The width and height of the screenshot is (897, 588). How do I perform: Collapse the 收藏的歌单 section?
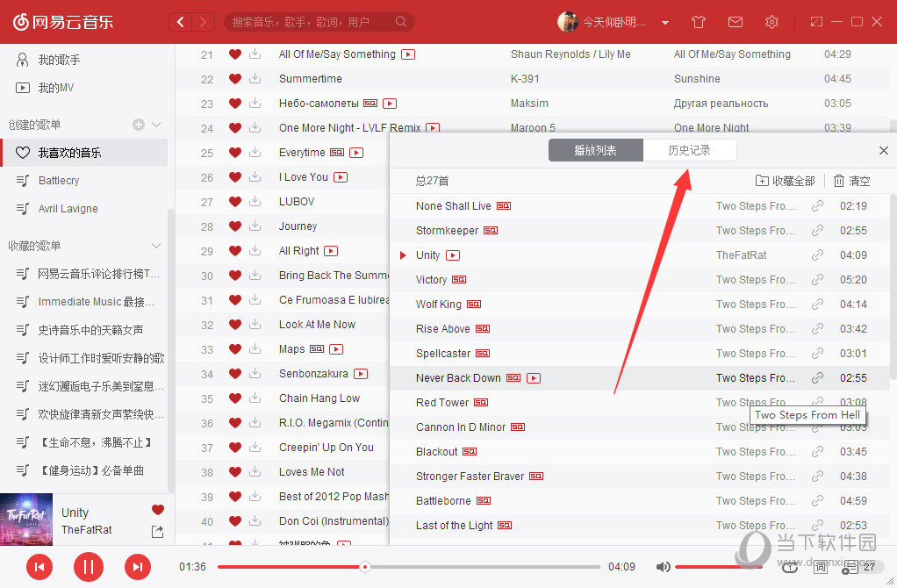(x=157, y=246)
